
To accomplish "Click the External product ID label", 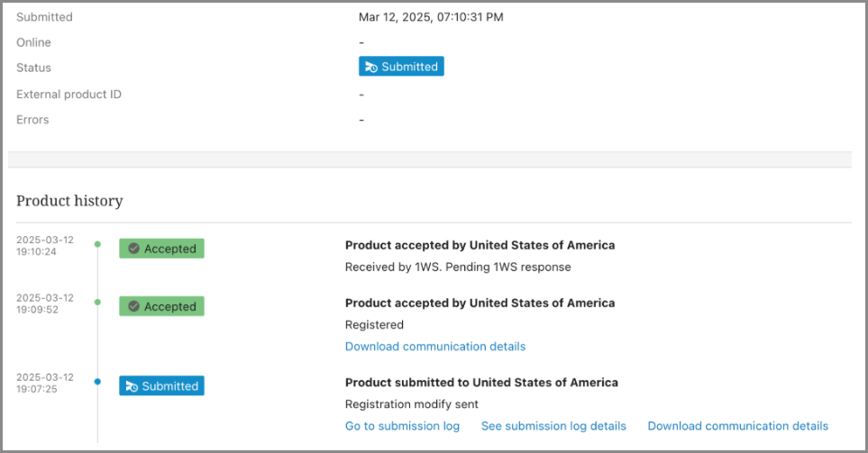I will (x=69, y=95).
